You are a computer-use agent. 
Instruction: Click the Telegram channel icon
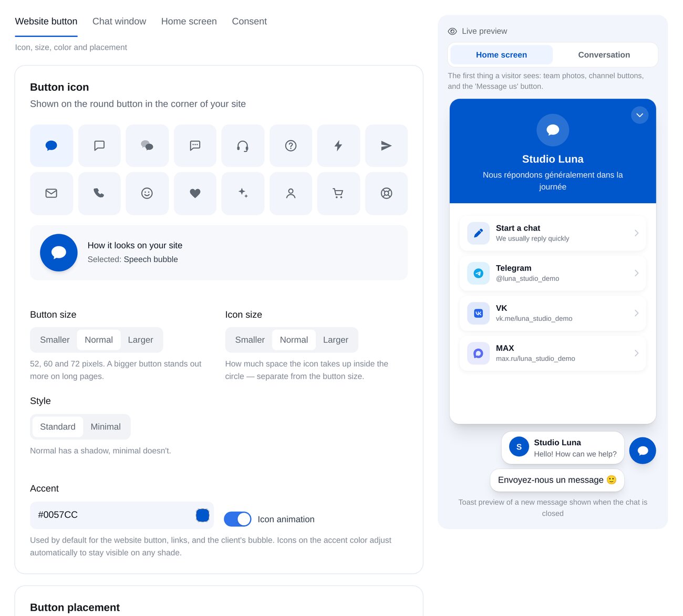(x=478, y=273)
